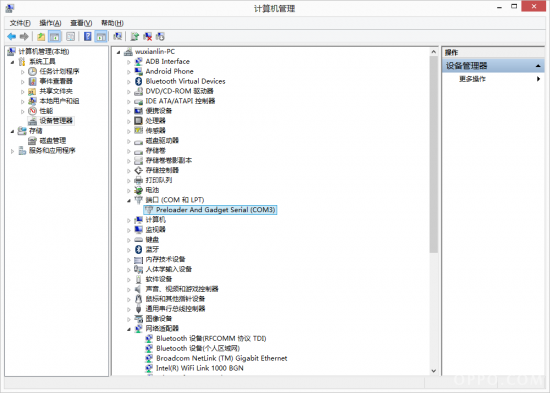Select the 内存技术设备 row

point(165,259)
